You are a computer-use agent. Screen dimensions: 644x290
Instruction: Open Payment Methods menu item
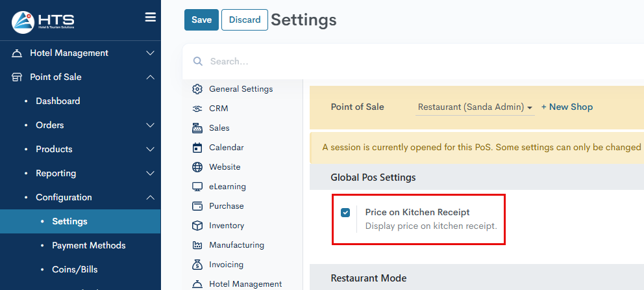point(88,246)
